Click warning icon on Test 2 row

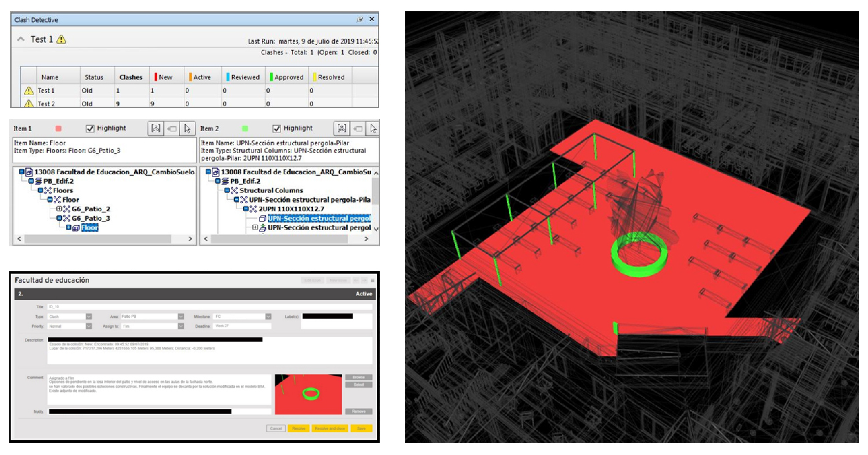click(x=29, y=104)
